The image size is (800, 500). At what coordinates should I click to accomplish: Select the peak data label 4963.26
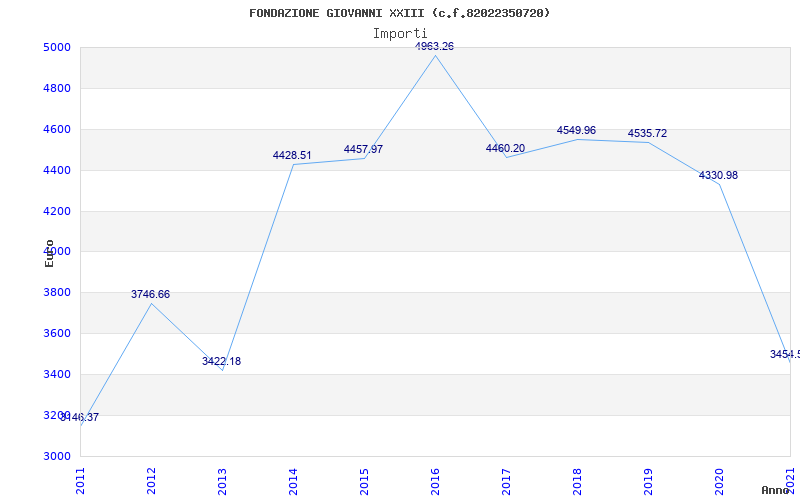pos(434,46)
